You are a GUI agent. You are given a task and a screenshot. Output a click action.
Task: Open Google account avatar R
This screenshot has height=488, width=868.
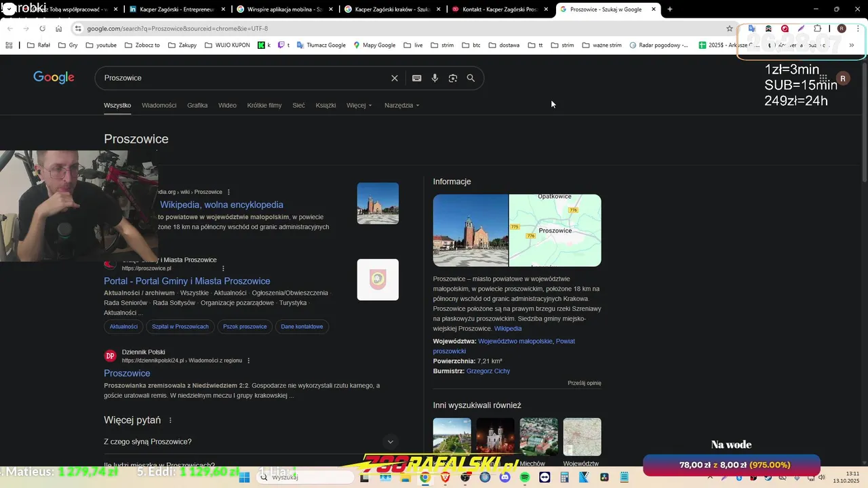[843, 79]
